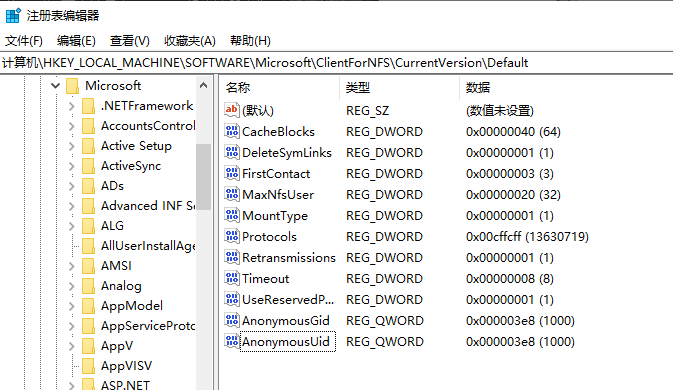Click the ALG folder icon

pos(88,226)
